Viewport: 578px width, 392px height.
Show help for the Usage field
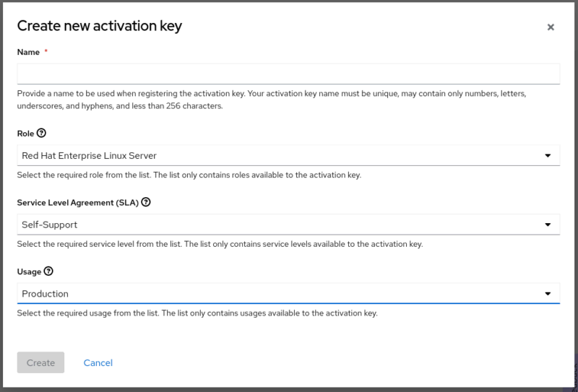48,271
